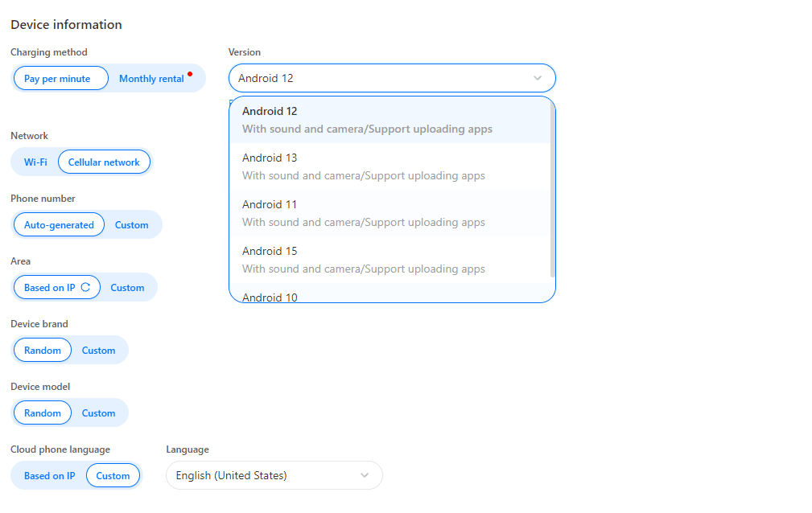Viewport: 812px width, 513px height.
Task: Choose Custom device model
Action: (x=99, y=412)
